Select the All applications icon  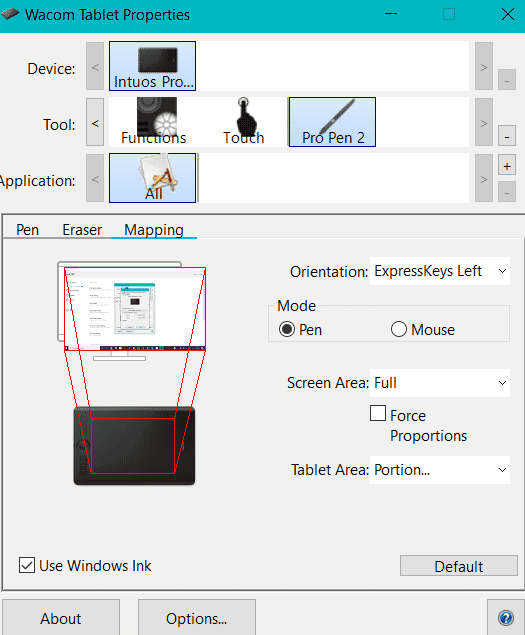pyautogui.click(x=152, y=178)
